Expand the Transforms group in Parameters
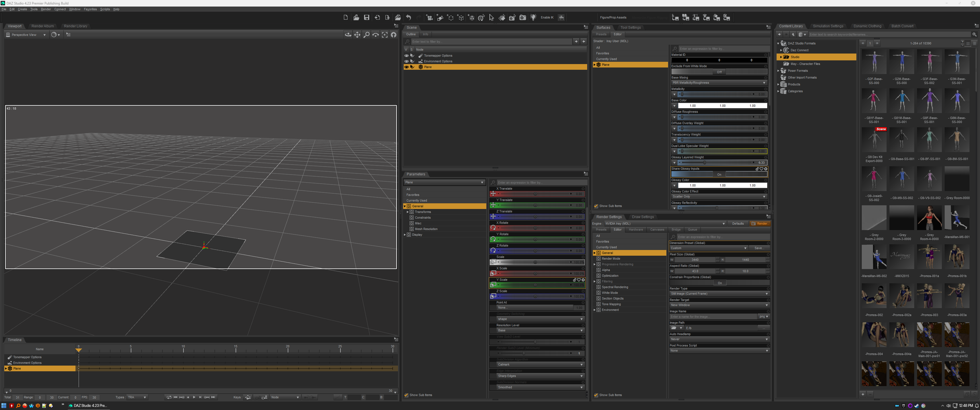The width and height of the screenshot is (980, 410). [x=407, y=212]
